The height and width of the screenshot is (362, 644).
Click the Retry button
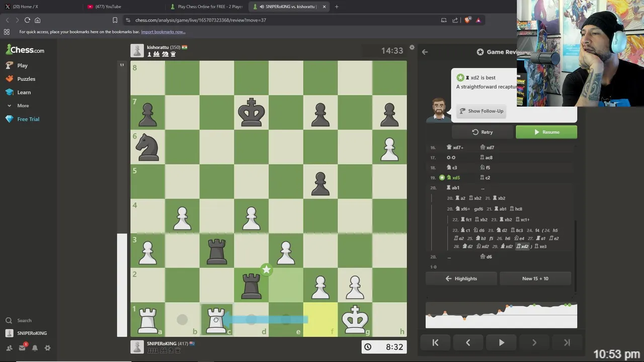[482, 132]
